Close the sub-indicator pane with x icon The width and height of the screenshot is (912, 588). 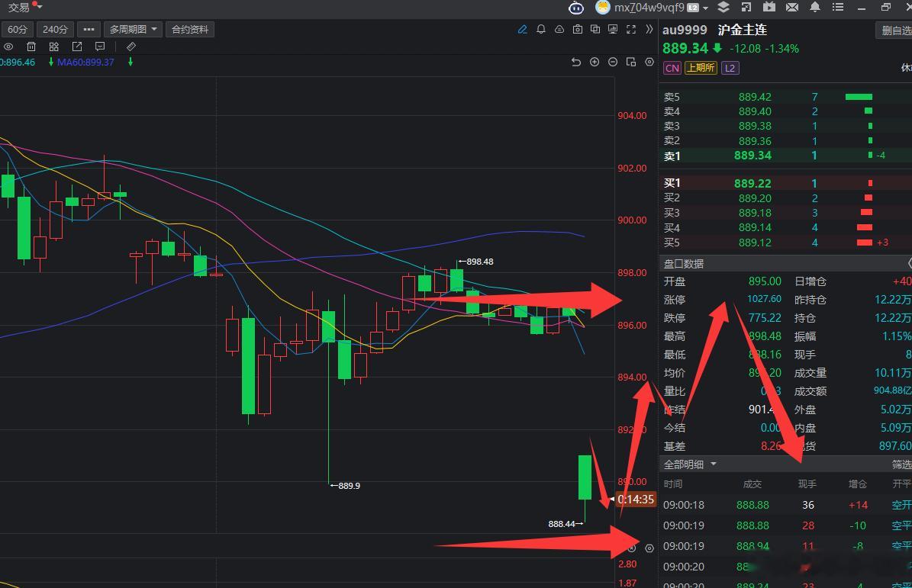632,548
